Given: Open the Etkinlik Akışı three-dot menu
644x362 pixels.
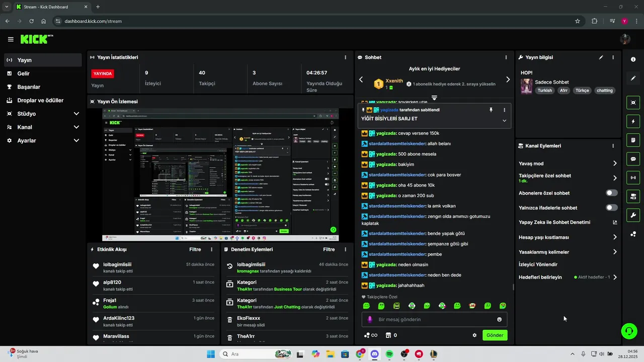Looking at the screenshot, I should 211,249.
